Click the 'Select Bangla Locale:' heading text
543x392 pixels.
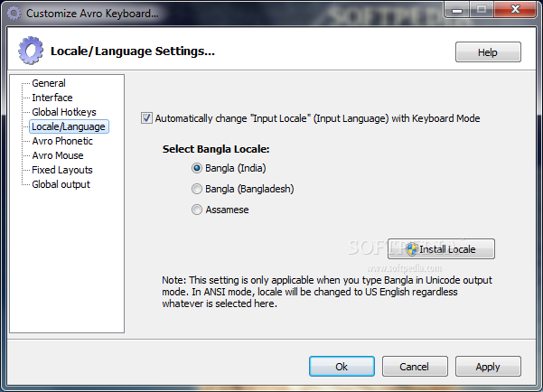pyautogui.click(x=216, y=149)
